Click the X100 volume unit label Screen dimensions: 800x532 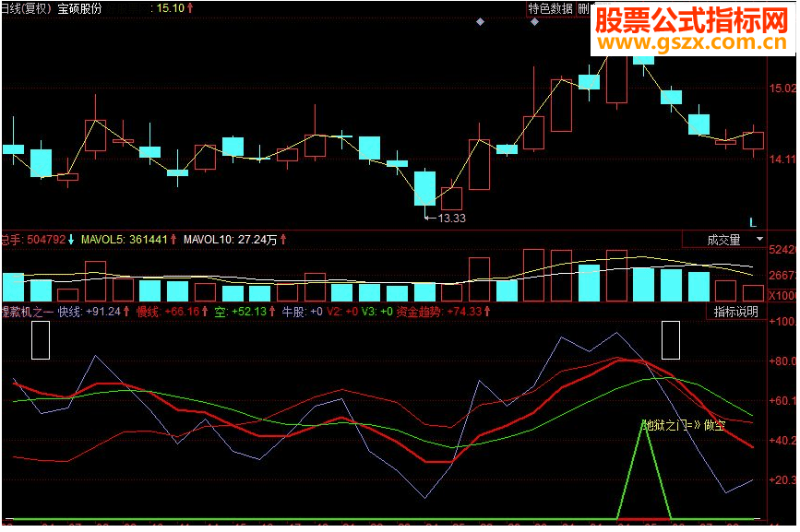(782, 296)
